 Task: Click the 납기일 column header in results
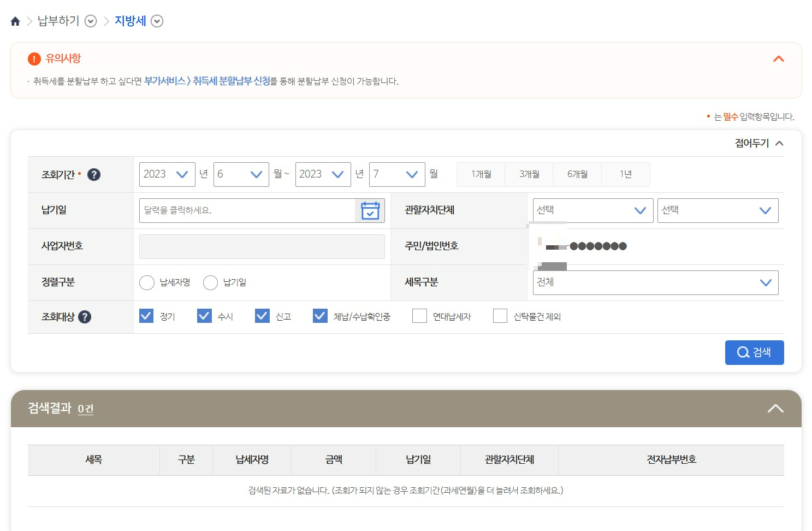pos(418,460)
